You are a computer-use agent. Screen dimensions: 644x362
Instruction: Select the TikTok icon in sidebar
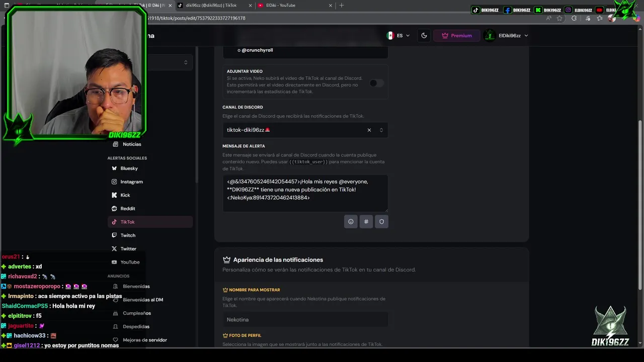tap(114, 222)
